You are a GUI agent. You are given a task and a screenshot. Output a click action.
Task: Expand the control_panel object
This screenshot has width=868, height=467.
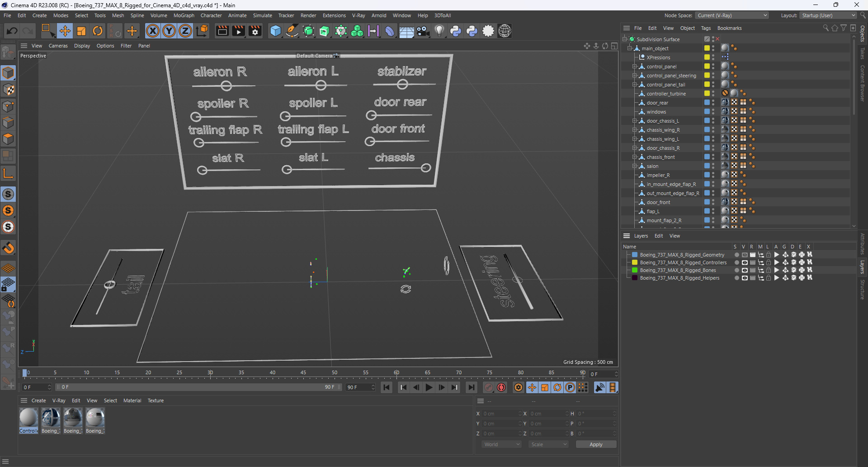click(x=635, y=67)
